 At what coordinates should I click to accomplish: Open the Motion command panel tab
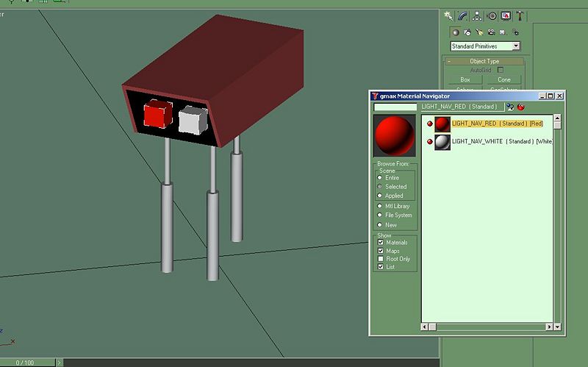point(492,15)
